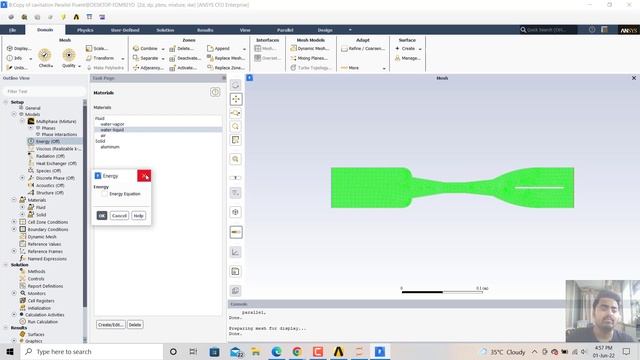Click the ANSYS 'A' icon in quick toolbar

[76, 17]
